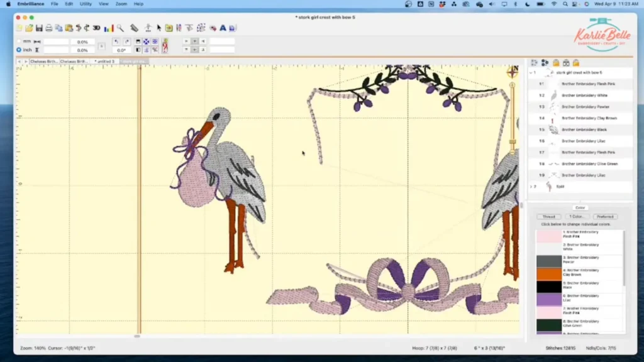Open the File menu
This screenshot has height=362, width=644.
coord(54,4)
